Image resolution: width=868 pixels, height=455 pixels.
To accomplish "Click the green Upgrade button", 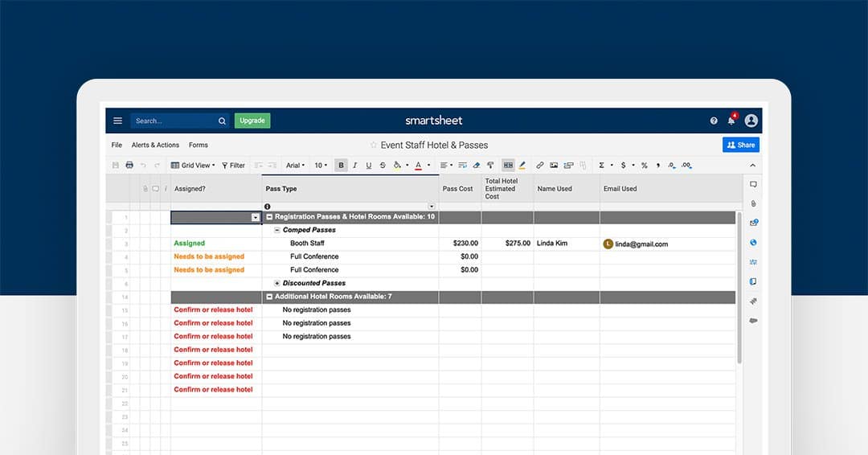I will (x=252, y=121).
